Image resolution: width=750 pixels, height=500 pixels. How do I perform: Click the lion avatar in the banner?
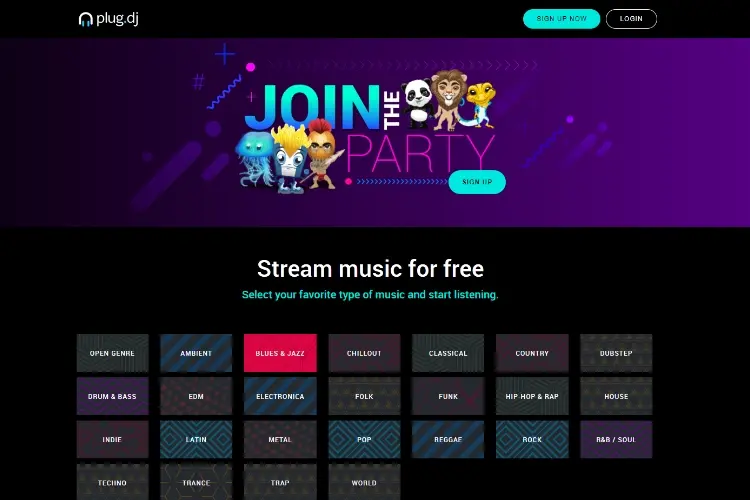point(448,100)
